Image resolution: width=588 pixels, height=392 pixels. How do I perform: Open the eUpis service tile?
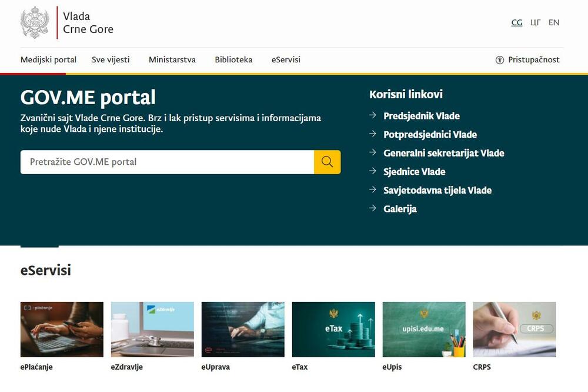pos(423,328)
